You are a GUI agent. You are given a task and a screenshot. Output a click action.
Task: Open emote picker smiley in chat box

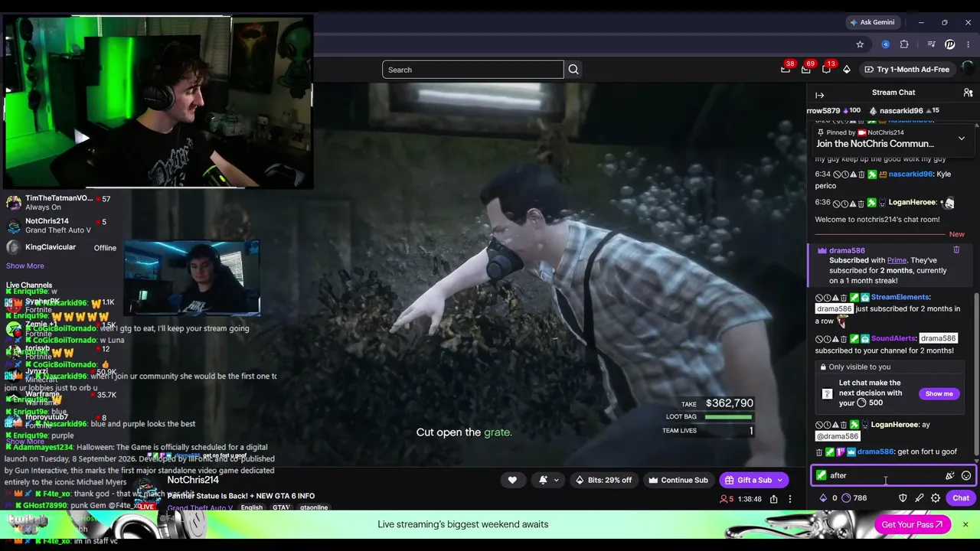coord(966,475)
